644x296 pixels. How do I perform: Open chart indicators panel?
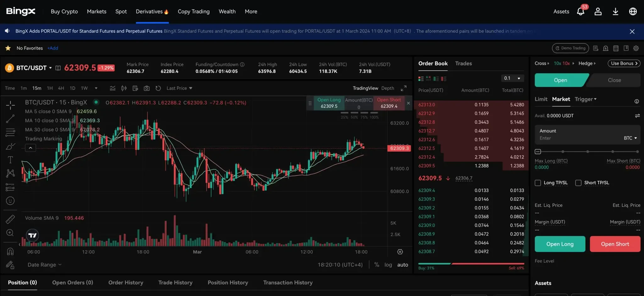pyautogui.click(x=113, y=88)
